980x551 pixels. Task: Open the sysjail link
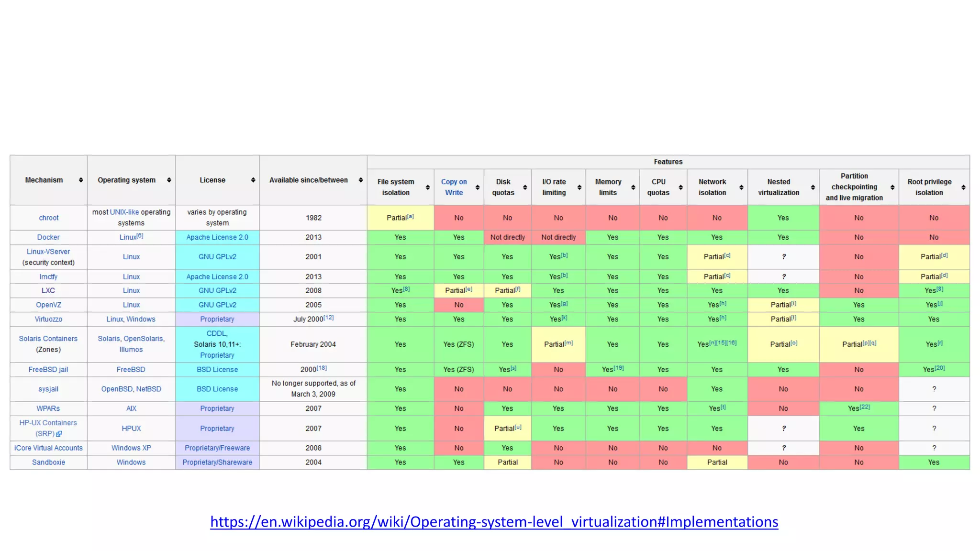click(x=48, y=389)
